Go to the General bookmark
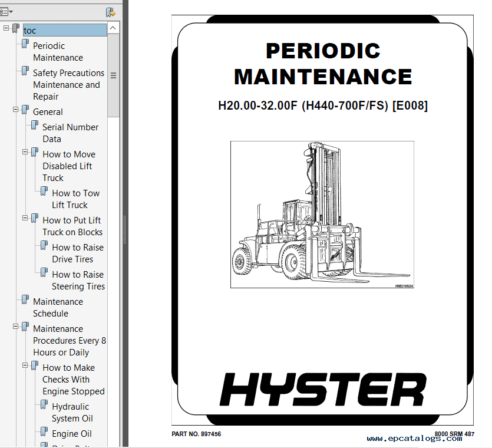Screen dimensions: 492x448 tap(48, 112)
